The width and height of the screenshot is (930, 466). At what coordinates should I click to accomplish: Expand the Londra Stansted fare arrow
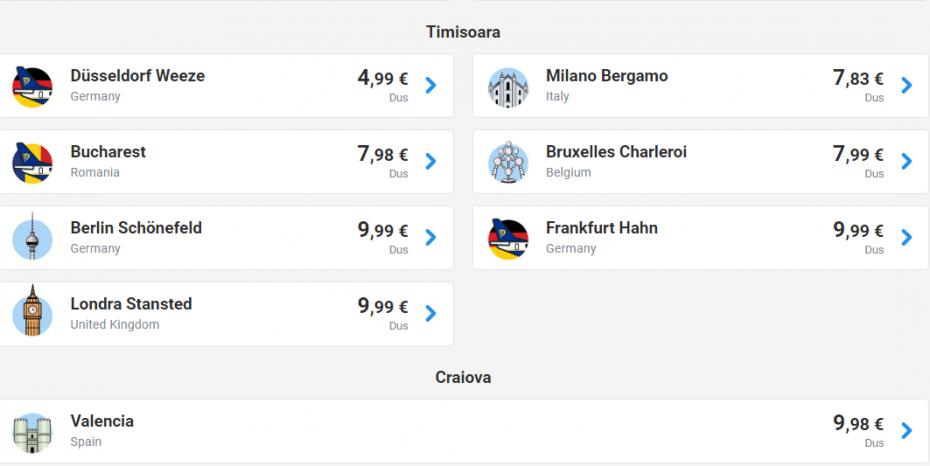coord(431,313)
